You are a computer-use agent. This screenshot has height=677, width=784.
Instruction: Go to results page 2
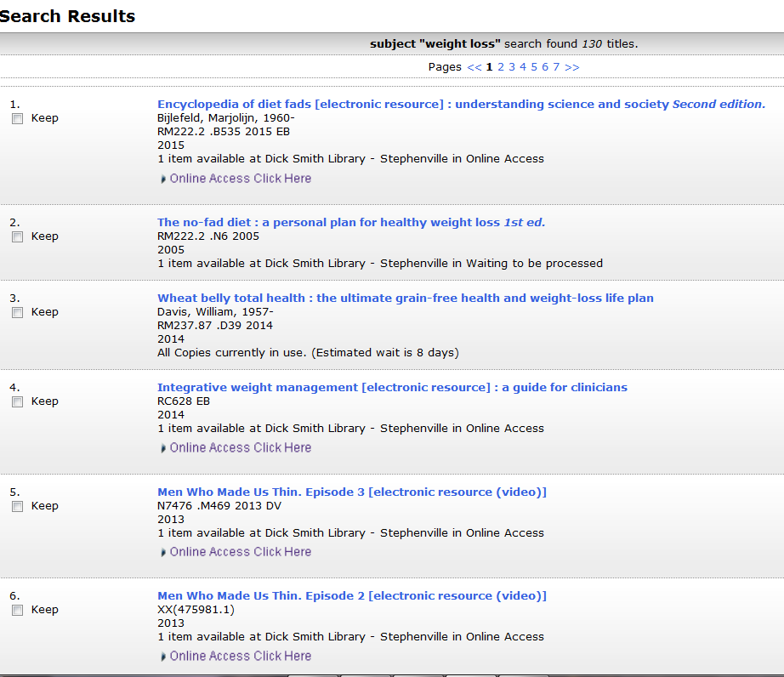[501, 67]
